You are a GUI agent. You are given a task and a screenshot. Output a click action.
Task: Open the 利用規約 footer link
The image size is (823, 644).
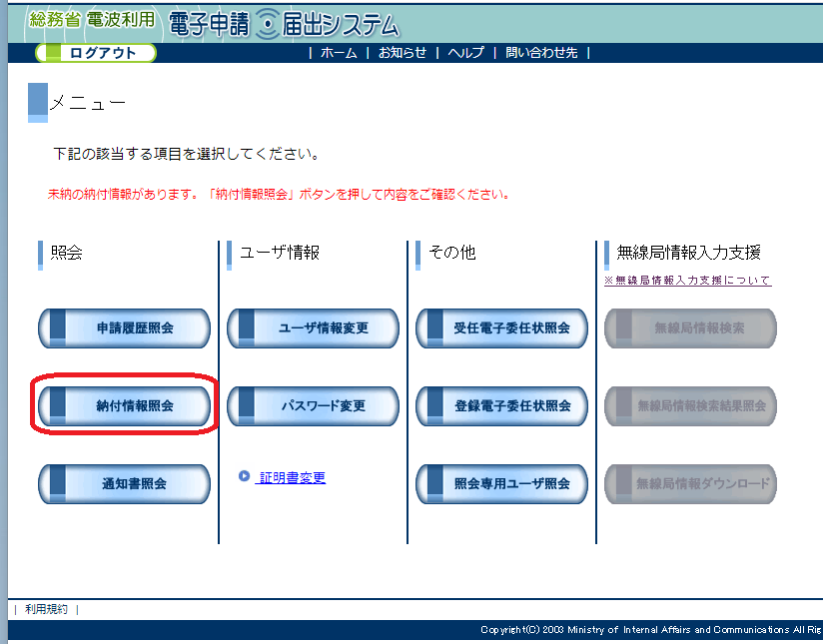[x=46, y=609]
